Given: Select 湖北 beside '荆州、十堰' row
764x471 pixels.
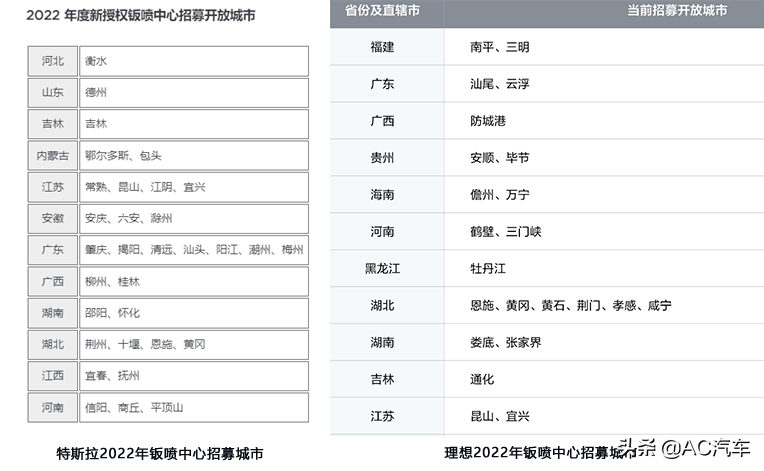Looking at the screenshot, I should 53,344.
